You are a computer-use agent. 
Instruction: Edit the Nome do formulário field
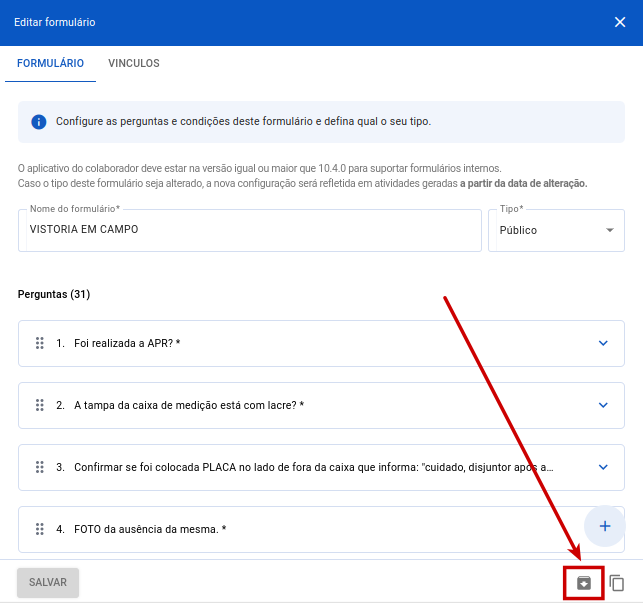point(250,230)
